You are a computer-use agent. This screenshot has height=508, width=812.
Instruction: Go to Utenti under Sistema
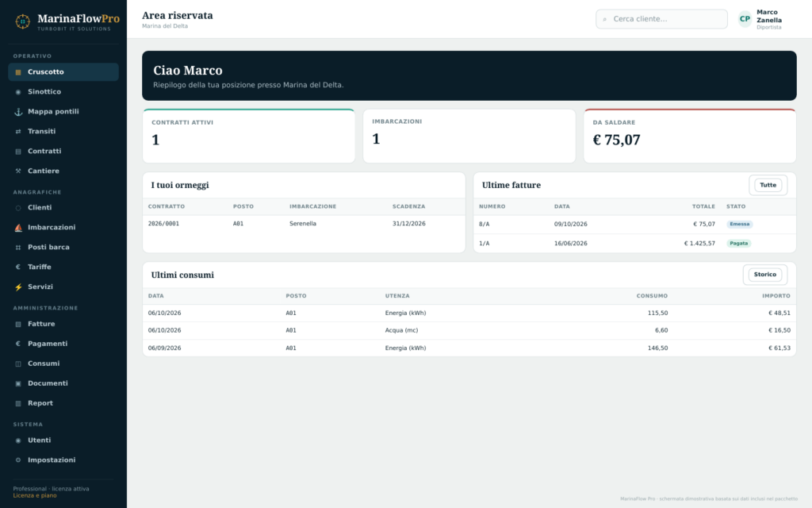pos(63,440)
